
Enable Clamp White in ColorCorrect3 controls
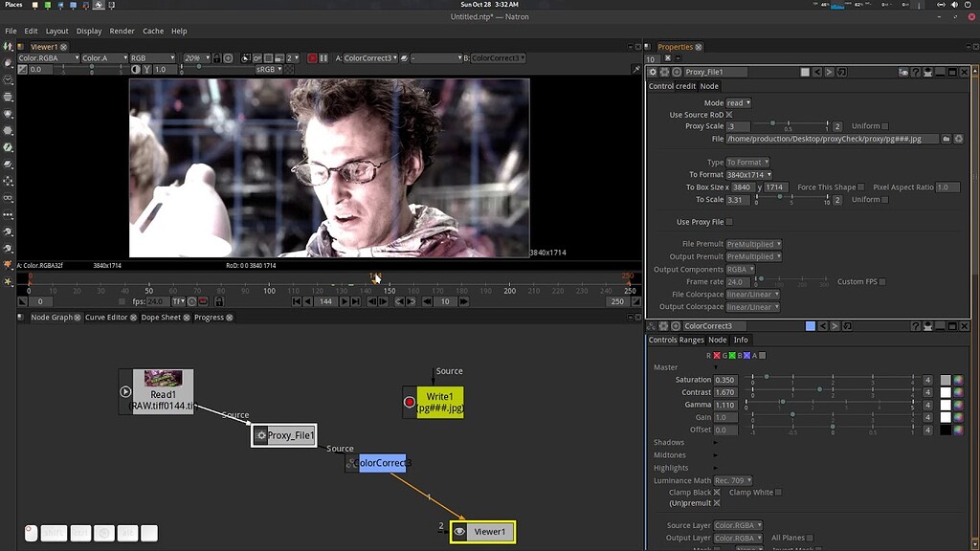point(777,492)
